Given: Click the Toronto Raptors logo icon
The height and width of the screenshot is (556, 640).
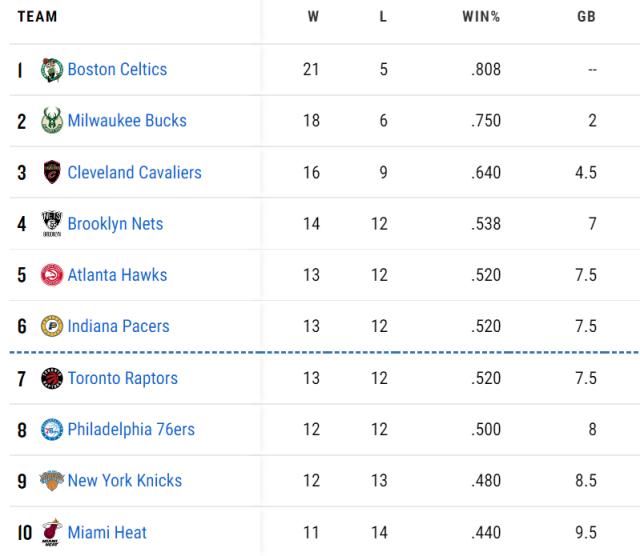Looking at the screenshot, I should click(52, 378).
